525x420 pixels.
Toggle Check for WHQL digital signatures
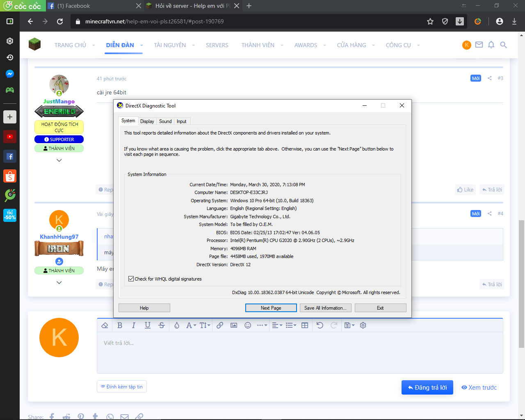pos(131,279)
